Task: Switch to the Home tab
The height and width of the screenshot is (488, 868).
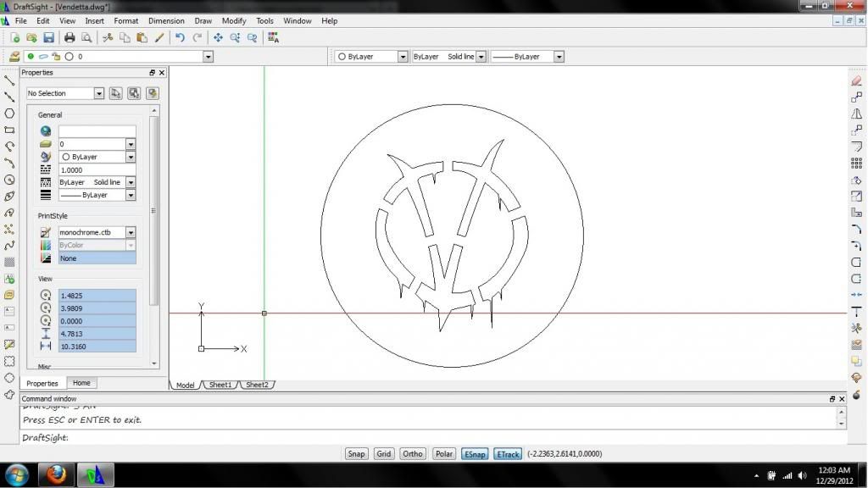Action: click(81, 383)
